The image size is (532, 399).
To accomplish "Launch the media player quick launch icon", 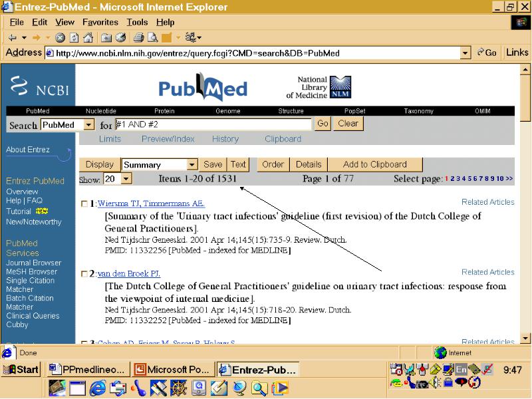I will (280, 388).
